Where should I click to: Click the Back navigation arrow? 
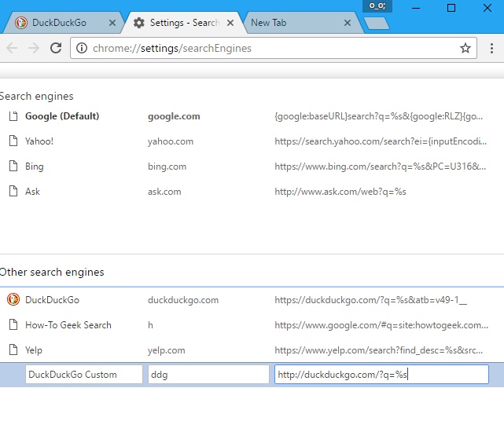12,48
